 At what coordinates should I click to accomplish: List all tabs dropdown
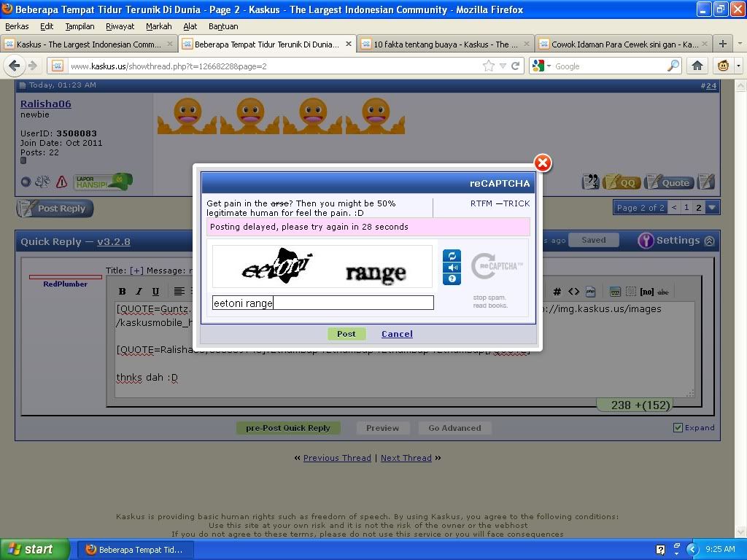[x=740, y=44]
